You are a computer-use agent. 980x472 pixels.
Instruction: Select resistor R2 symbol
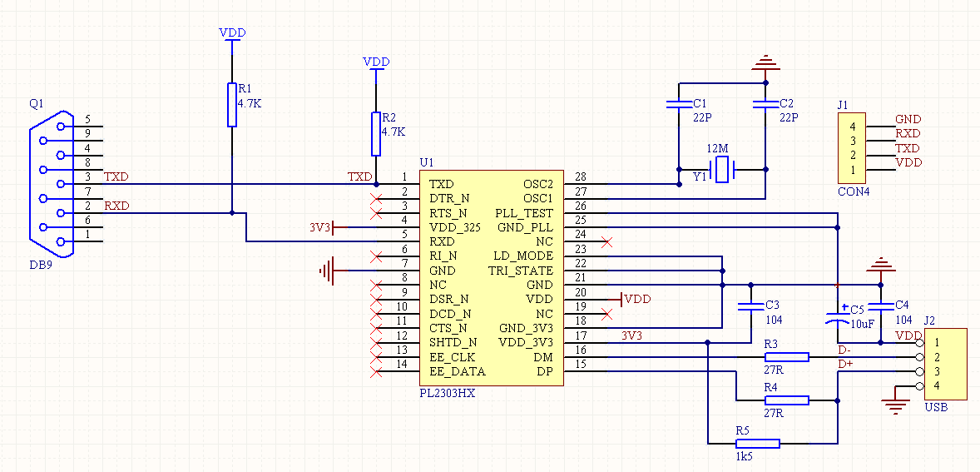click(376, 134)
